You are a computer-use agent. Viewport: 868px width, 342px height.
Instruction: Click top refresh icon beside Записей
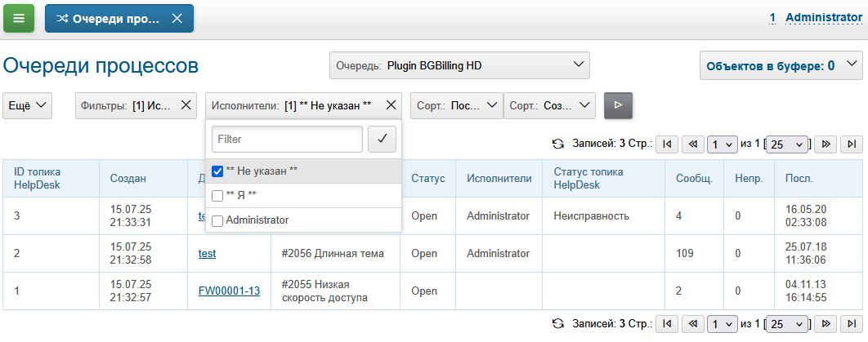click(x=558, y=144)
